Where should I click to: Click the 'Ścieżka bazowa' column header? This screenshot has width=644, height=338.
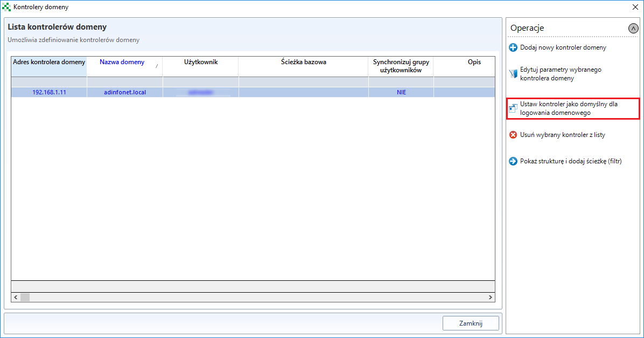[x=303, y=62]
